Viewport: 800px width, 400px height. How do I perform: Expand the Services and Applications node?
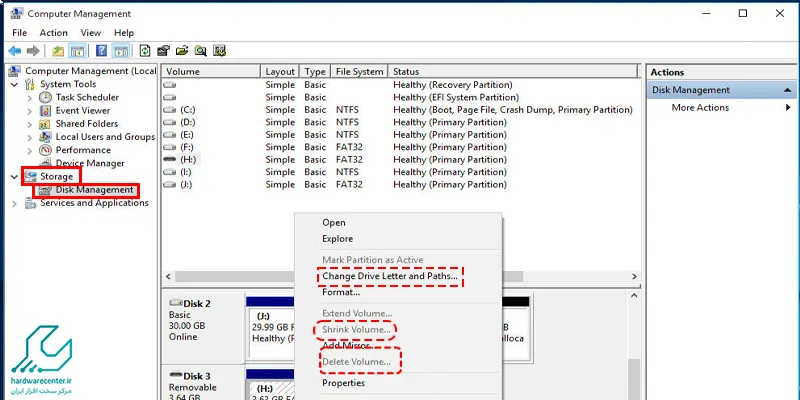[x=14, y=203]
